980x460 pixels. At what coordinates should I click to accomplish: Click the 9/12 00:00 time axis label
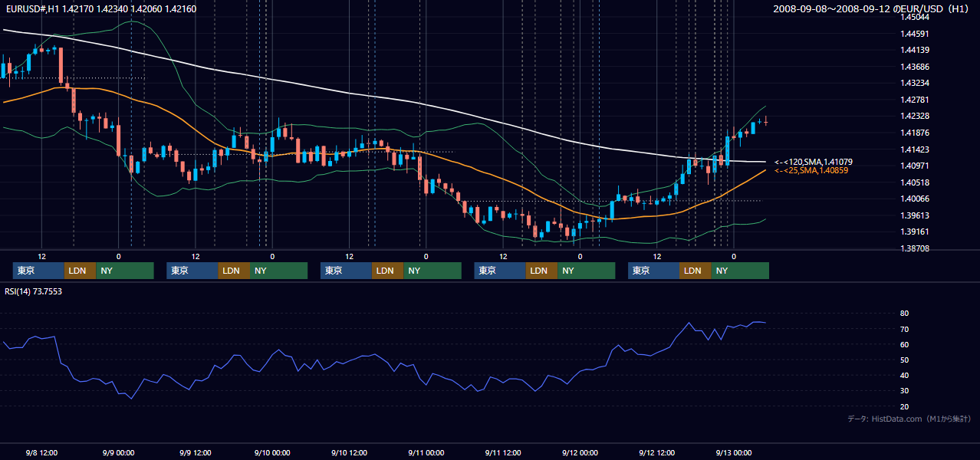click(x=580, y=452)
